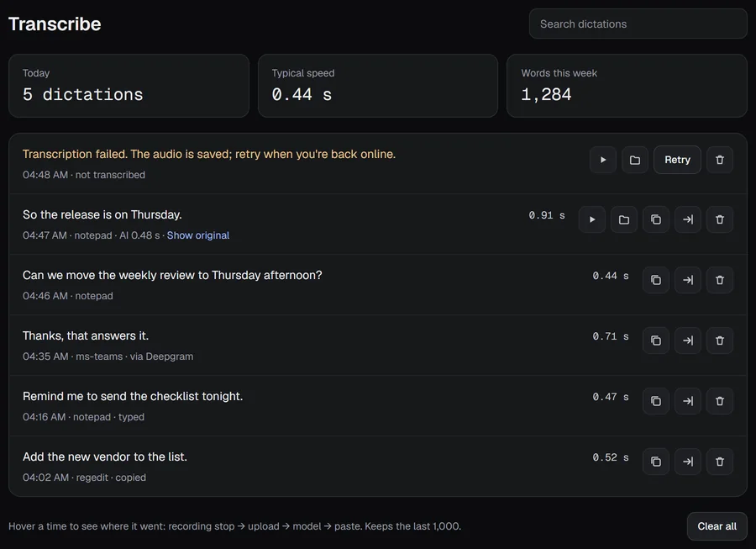
Task: Click the Typical speed card
Action: pos(378,86)
